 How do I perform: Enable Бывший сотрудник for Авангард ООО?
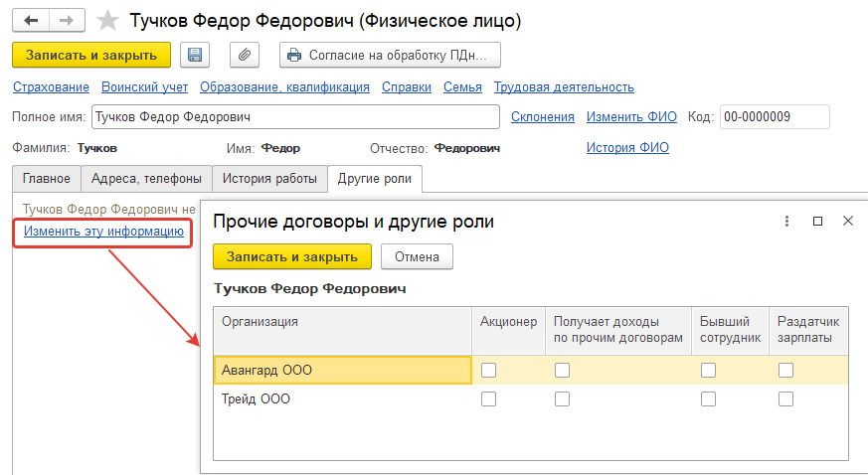pyautogui.click(x=709, y=370)
